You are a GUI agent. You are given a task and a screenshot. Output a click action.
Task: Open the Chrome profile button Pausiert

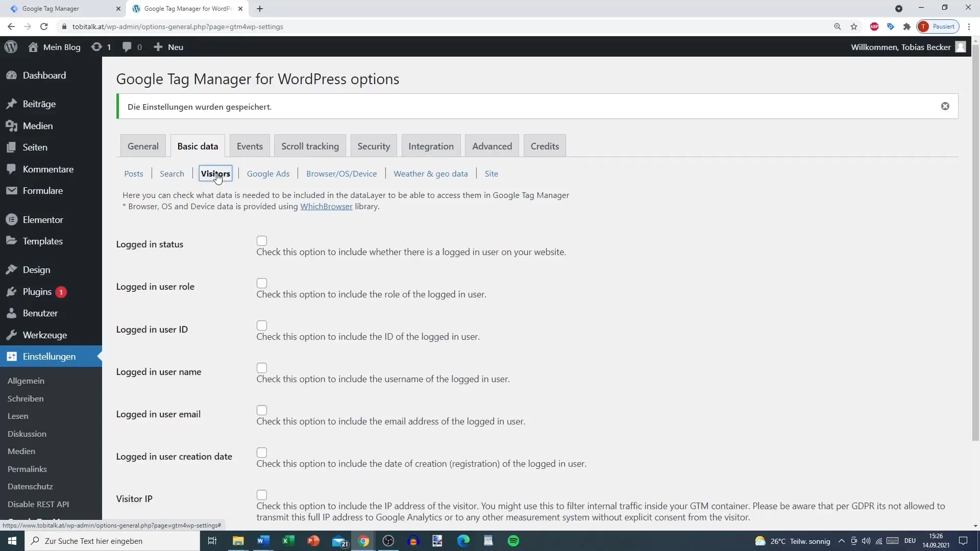click(x=938, y=27)
